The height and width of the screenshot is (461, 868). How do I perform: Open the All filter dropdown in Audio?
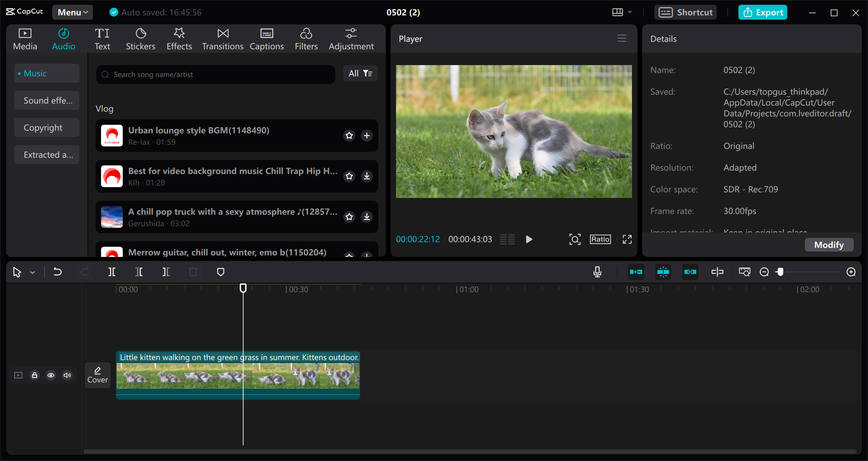coord(360,74)
